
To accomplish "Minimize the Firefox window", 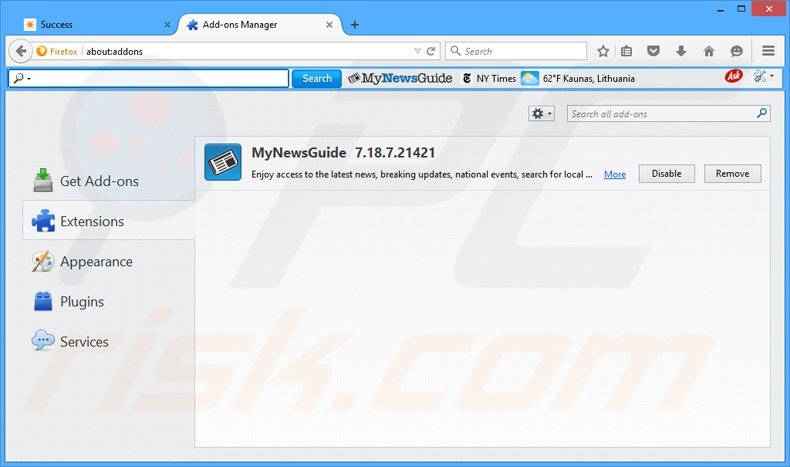I will [x=720, y=9].
